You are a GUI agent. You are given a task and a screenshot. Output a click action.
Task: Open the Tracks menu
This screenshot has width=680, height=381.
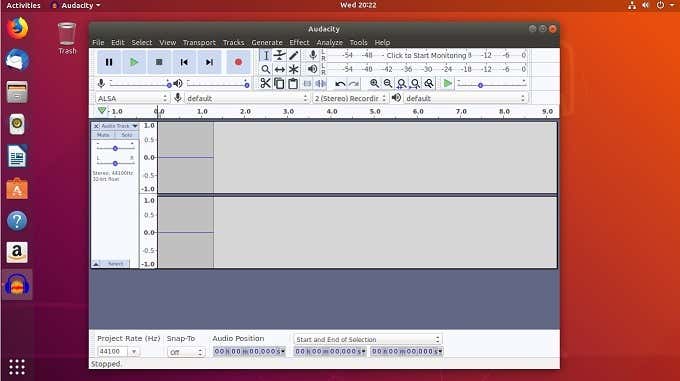(x=233, y=42)
